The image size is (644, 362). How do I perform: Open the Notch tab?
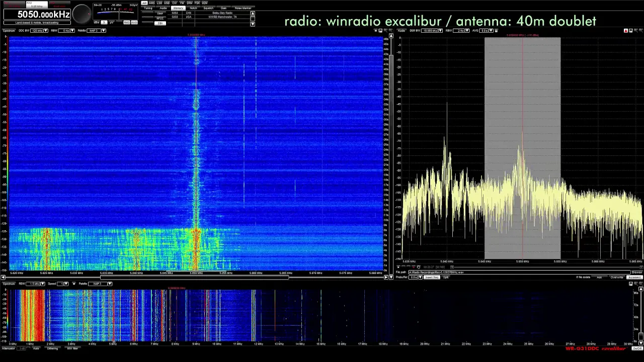point(193,8)
